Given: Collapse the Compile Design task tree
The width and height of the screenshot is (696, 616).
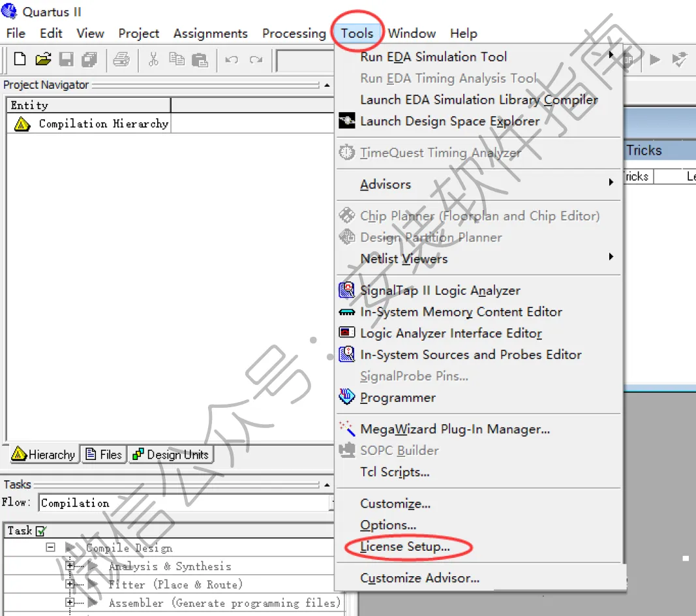Looking at the screenshot, I should [x=51, y=547].
